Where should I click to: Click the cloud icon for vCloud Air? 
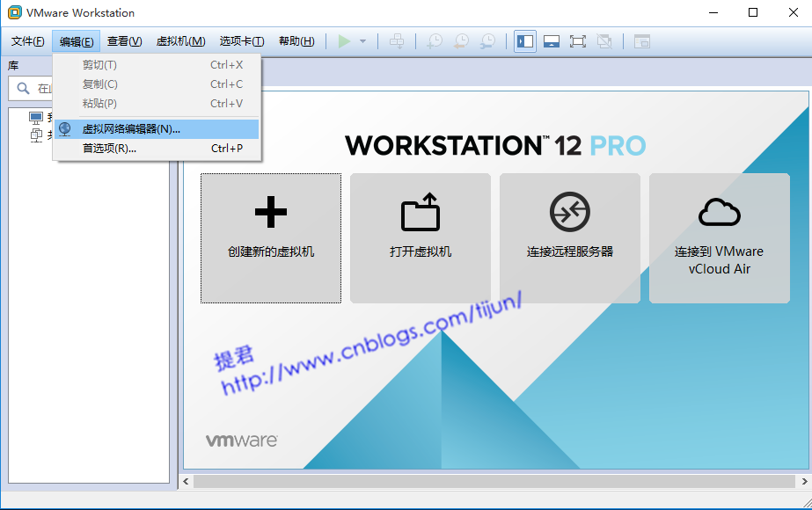click(720, 212)
